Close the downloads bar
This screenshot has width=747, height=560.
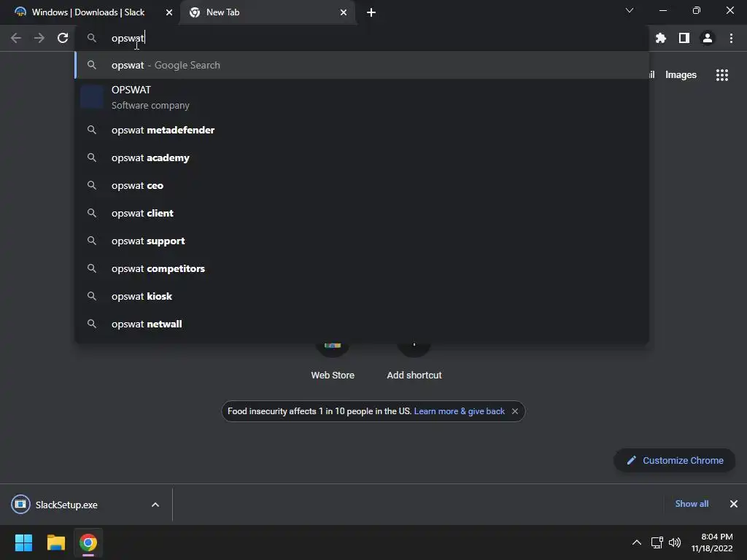click(734, 504)
